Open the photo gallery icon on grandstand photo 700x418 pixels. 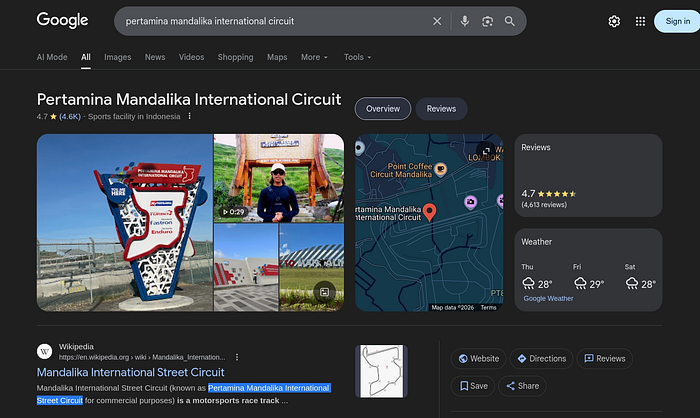coord(325,292)
